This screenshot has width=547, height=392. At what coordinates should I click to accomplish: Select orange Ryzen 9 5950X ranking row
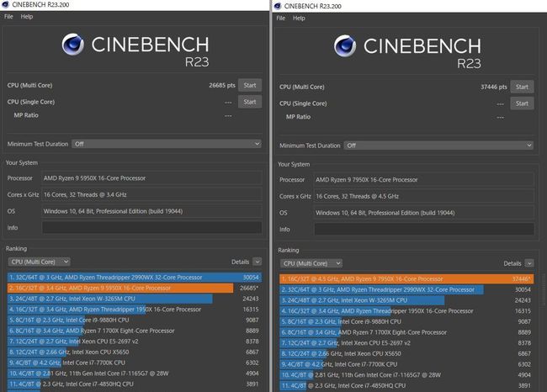click(135, 288)
